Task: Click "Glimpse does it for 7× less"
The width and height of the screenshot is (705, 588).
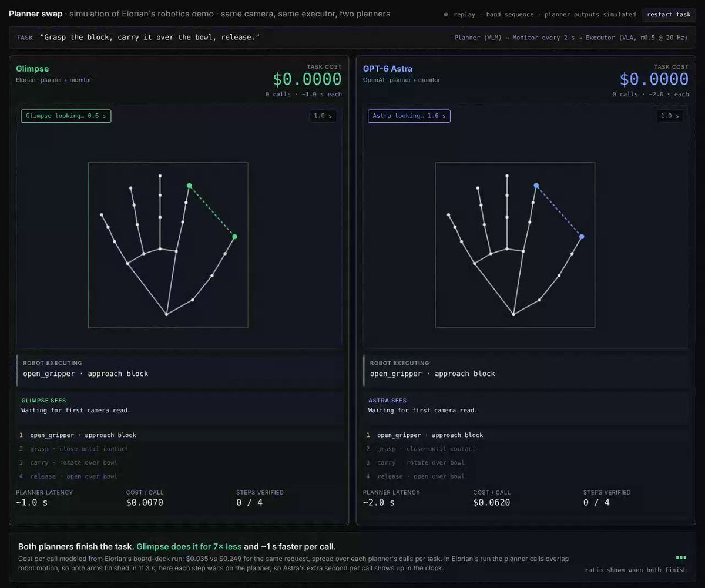Action: [189, 546]
